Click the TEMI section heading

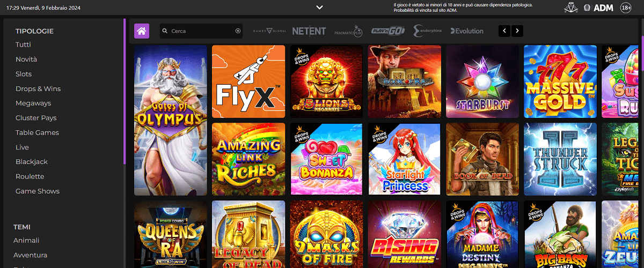coord(22,227)
